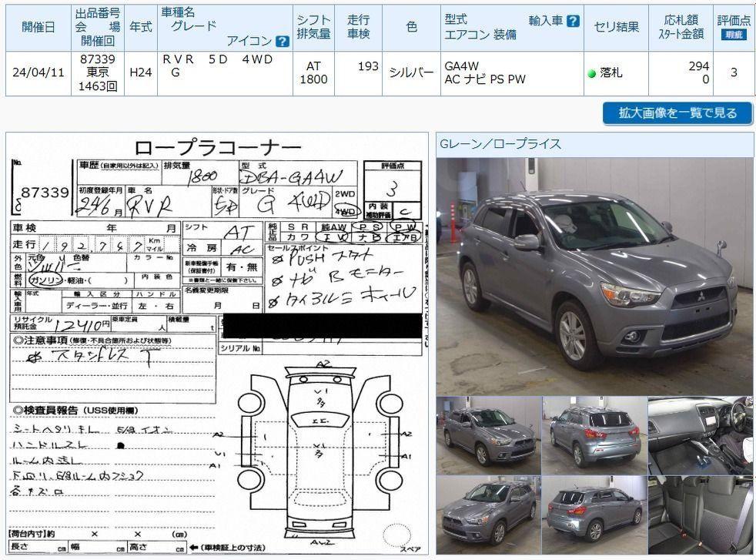Open the auction sheet image
Screen dimensions: 756x560
217,344
